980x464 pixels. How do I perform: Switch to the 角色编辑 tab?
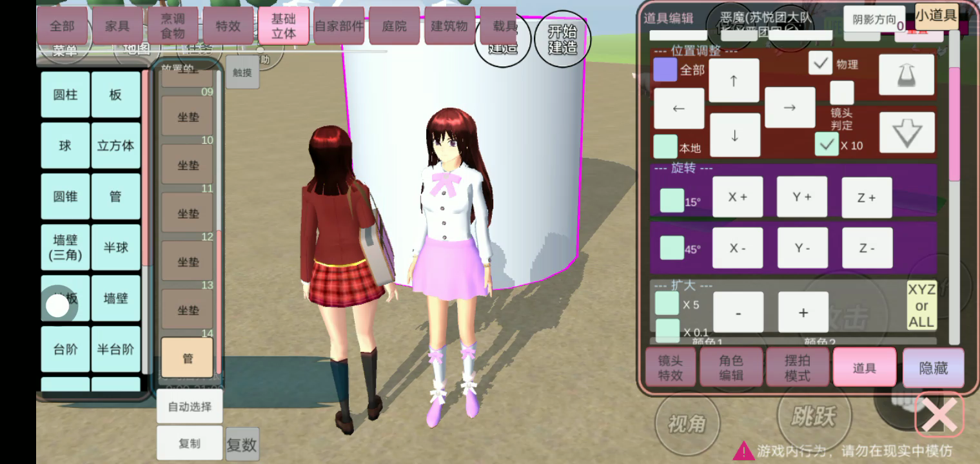[731, 368]
